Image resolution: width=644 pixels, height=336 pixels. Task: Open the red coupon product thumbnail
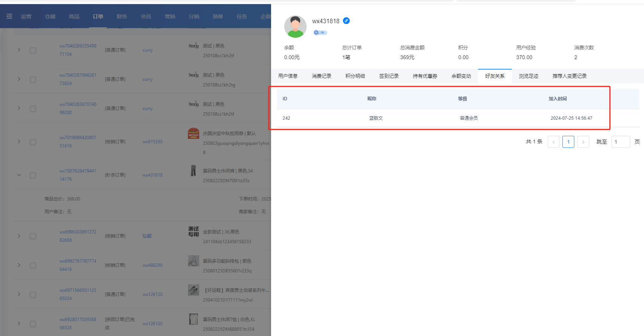click(x=194, y=134)
